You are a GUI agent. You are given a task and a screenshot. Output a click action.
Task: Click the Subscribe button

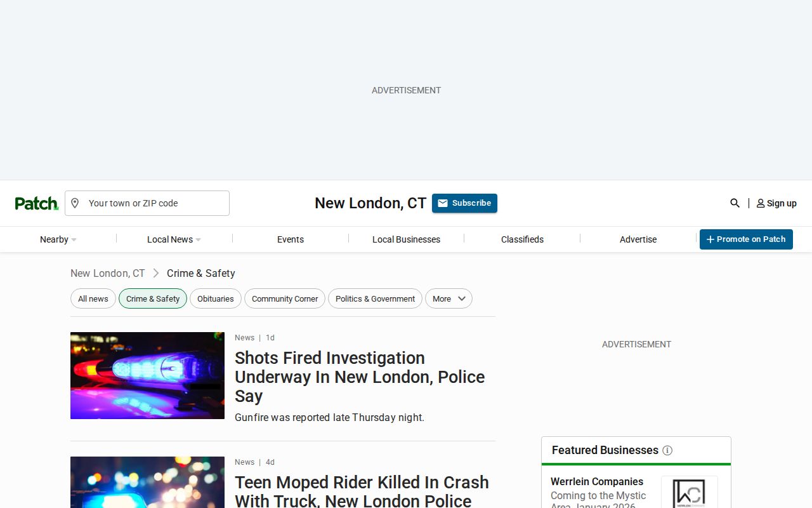click(x=464, y=203)
